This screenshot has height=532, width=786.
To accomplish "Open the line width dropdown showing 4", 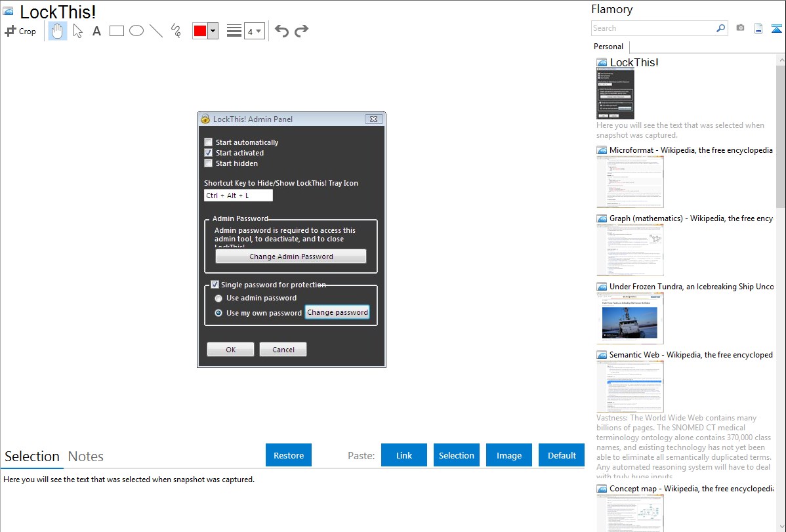I will pyautogui.click(x=255, y=31).
